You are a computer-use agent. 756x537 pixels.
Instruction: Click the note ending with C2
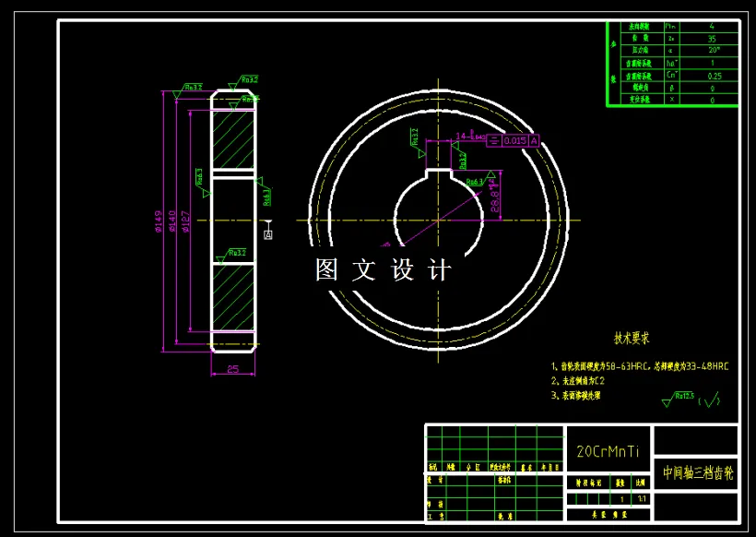[578, 381]
